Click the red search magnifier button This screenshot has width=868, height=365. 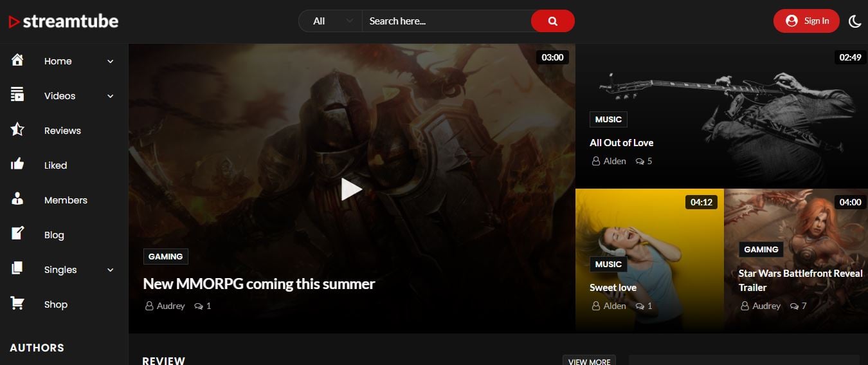tap(552, 21)
